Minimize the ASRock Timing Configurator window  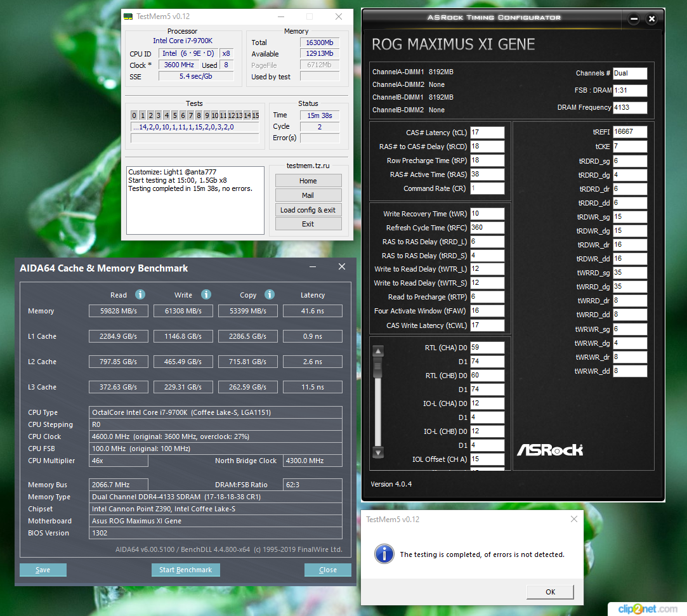click(634, 19)
